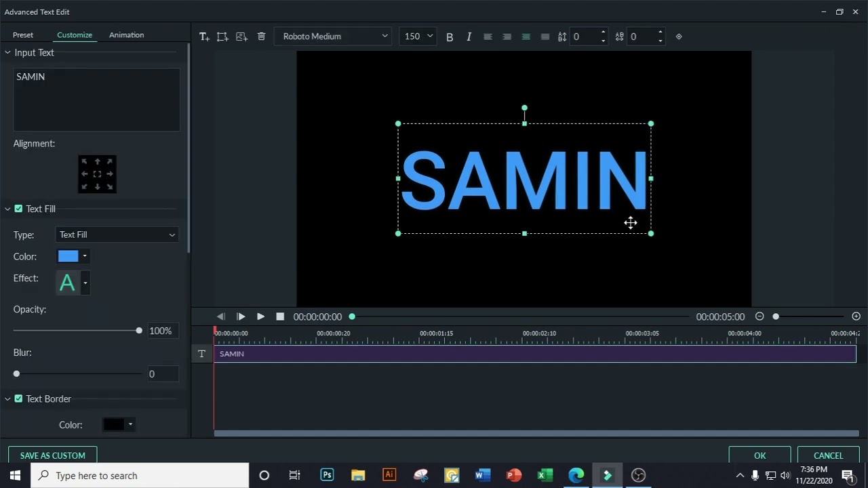The height and width of the screenshot is (488, 868).
Task: Click the timeline zoom in plus icon
Action: 856,317
